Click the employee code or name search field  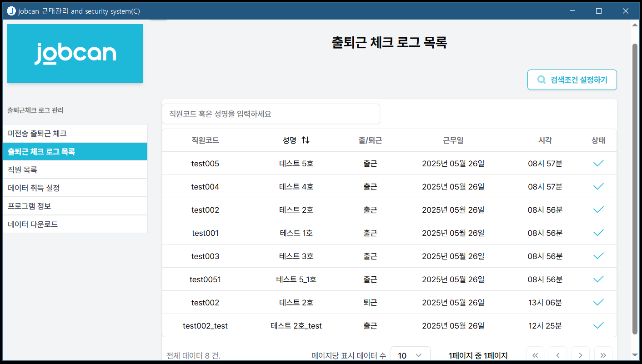pyautogui.click(x=271, y=114)
